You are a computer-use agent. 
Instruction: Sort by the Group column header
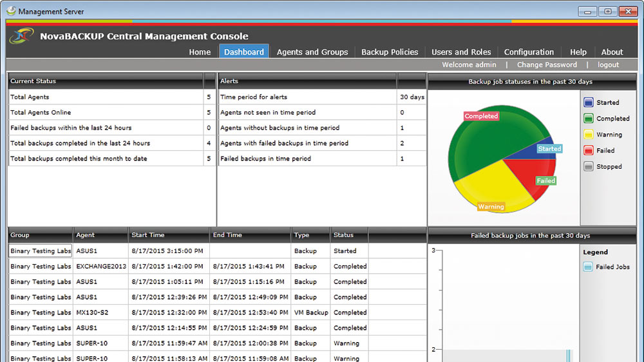(40, 235)
